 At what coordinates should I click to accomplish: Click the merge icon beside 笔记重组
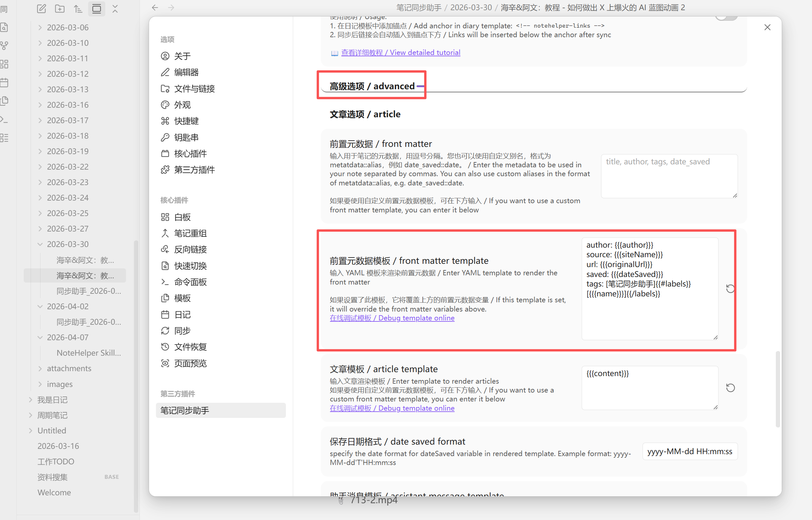[x=165, y=233]
